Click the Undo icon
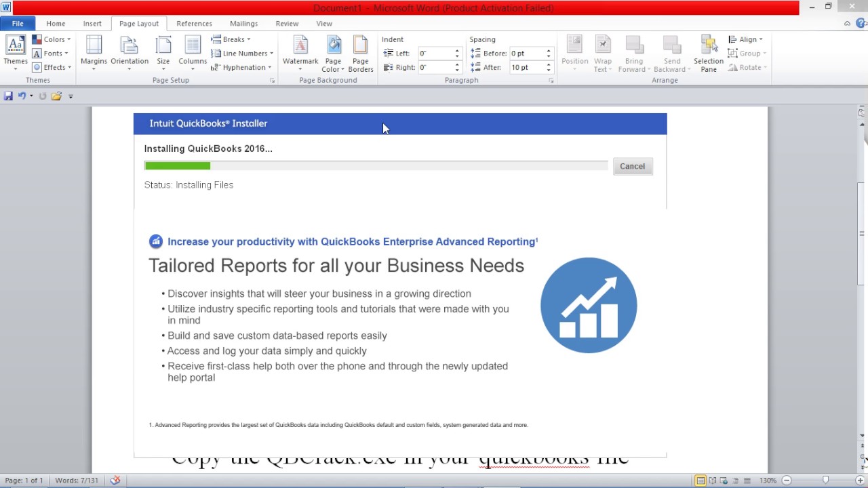The image size is (868, 488). click(22, 96)
